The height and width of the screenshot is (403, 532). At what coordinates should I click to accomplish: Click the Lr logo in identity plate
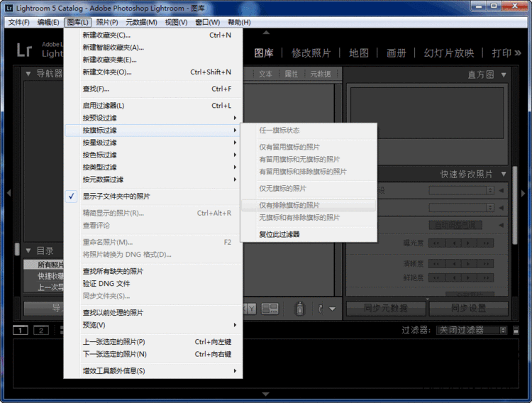coord(24,50)
